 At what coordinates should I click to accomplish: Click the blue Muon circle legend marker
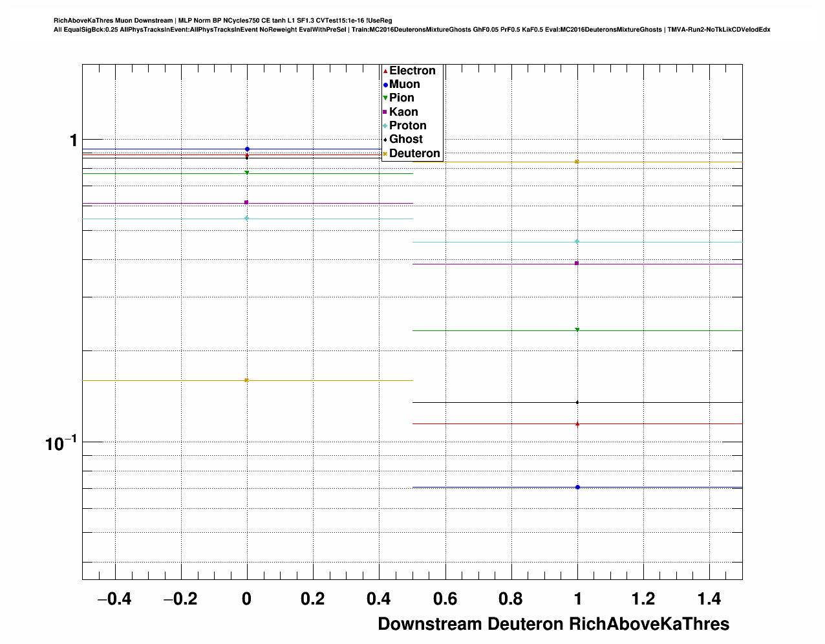(385, 85)
